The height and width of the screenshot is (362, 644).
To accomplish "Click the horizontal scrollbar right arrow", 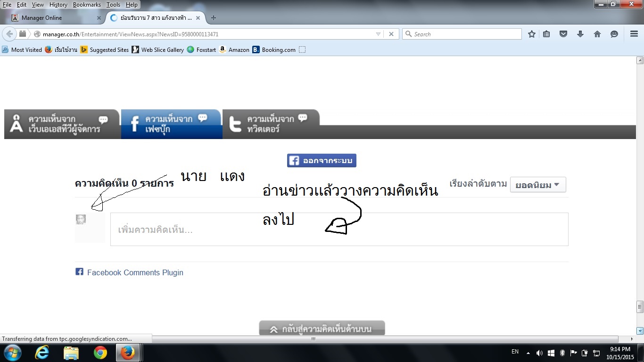I will tap(631, 339).
